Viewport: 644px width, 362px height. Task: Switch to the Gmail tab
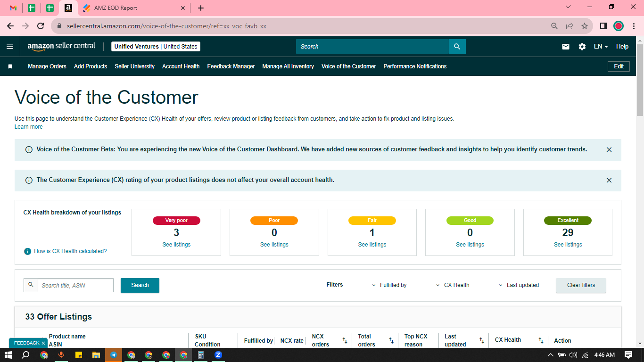tap(13, 8)
